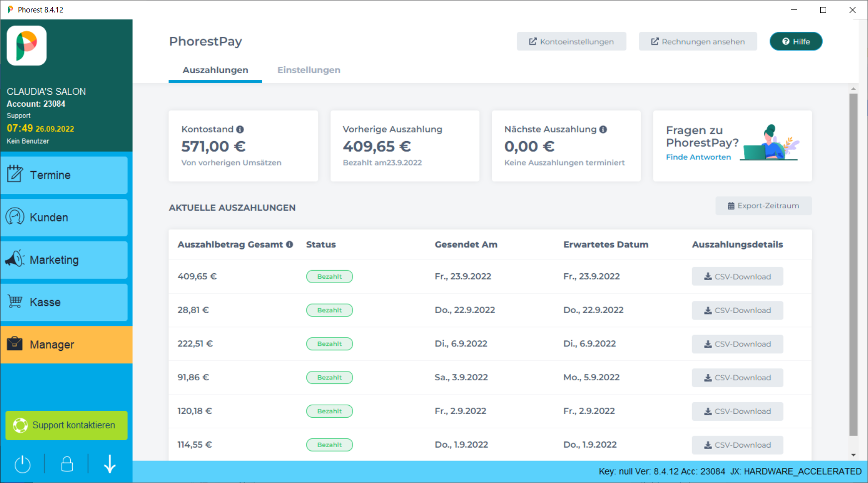This screenshot has height=483, width=868.
Task: Select the Auszahlungen tab
Action: pos(215,70)
